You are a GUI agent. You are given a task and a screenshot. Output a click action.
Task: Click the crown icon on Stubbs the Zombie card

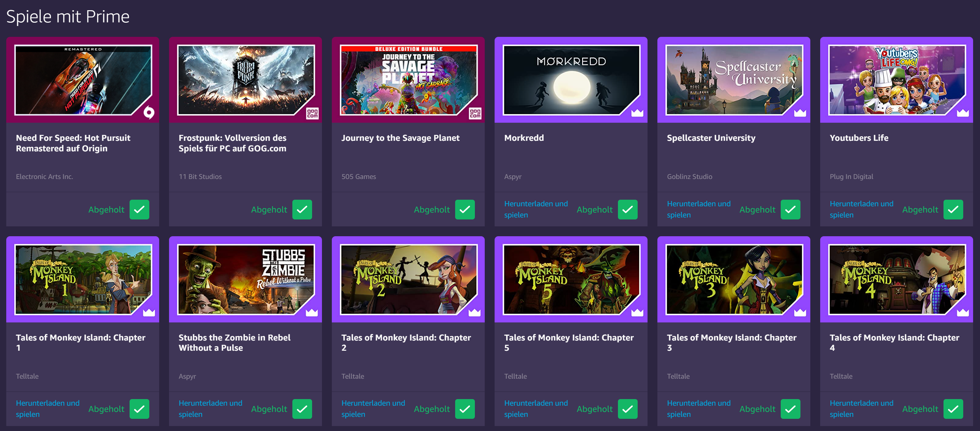tap(311, 313)
